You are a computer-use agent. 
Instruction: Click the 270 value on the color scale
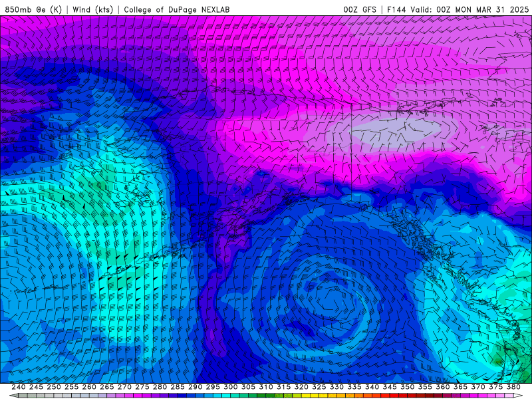coord(124,387)
